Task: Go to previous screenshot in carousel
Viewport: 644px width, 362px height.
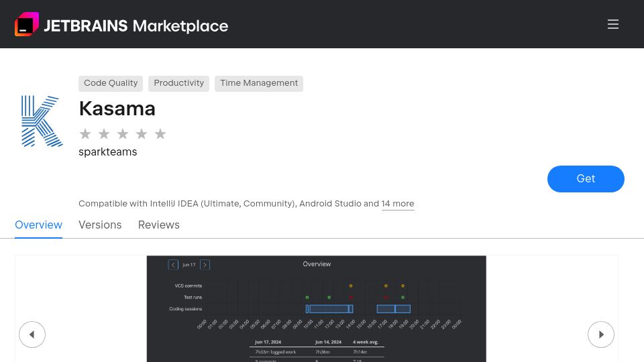Action: pyautogui.click(x=32, y=335)
